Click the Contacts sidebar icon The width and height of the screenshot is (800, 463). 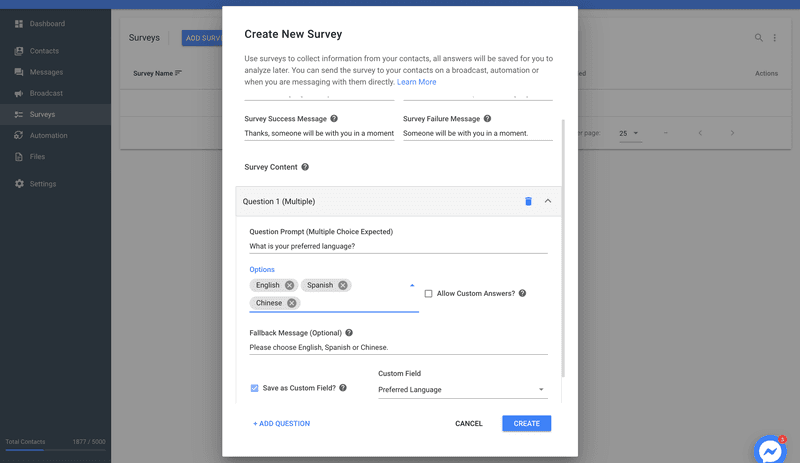coord(19,51)
